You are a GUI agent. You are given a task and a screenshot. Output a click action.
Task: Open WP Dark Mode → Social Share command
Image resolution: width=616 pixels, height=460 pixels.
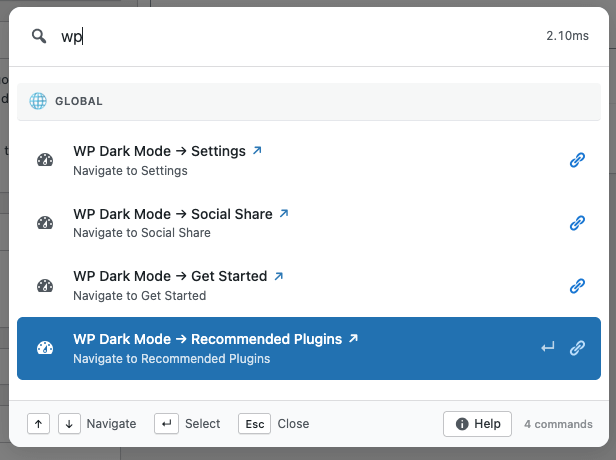pos(309,223)
